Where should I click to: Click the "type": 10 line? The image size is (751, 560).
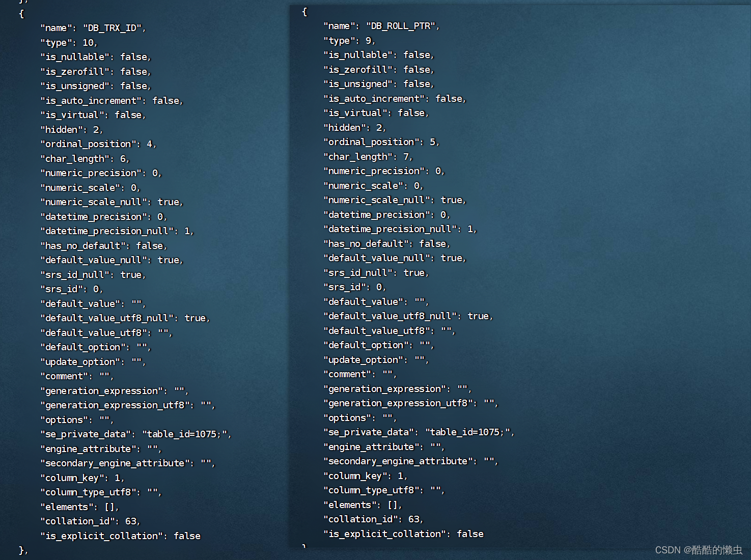coord(69,43)
